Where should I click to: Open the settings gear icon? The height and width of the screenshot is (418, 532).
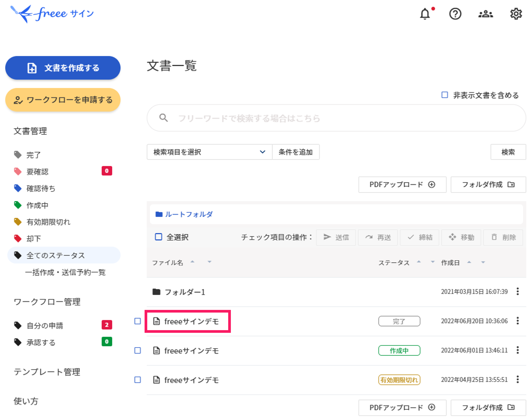(x=516, y=14)
